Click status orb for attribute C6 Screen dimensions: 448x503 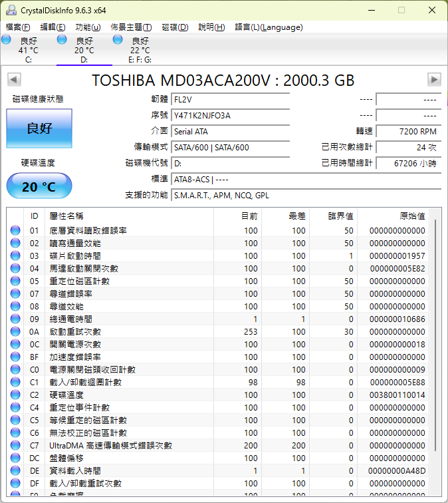15,432
